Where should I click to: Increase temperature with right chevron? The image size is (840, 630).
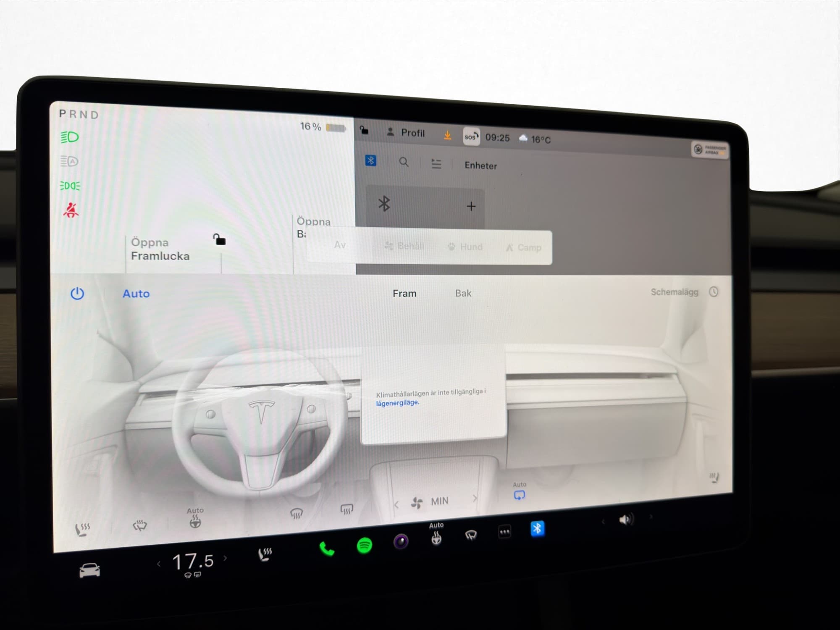pyautogui.click(x=226, y=558)
